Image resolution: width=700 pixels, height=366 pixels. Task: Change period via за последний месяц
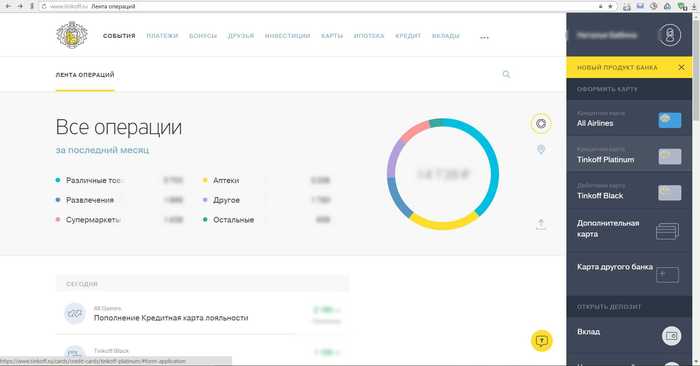point(102,150)
